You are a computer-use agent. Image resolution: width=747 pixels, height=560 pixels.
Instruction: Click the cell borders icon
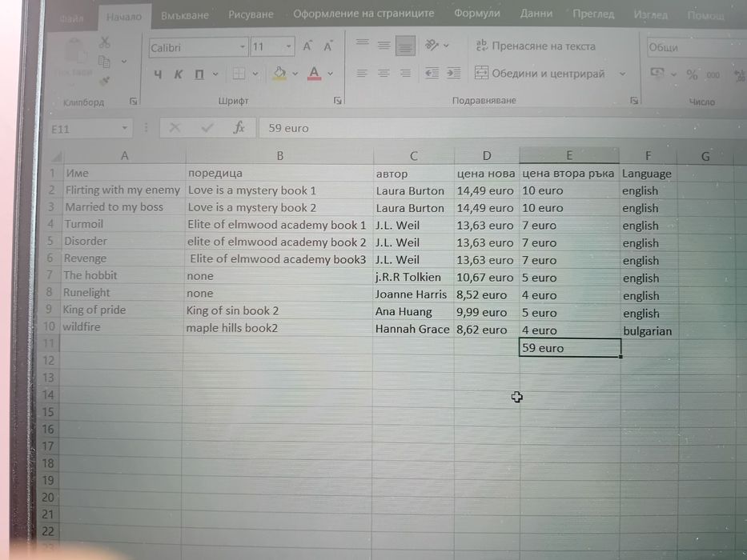tap(239, 74)
